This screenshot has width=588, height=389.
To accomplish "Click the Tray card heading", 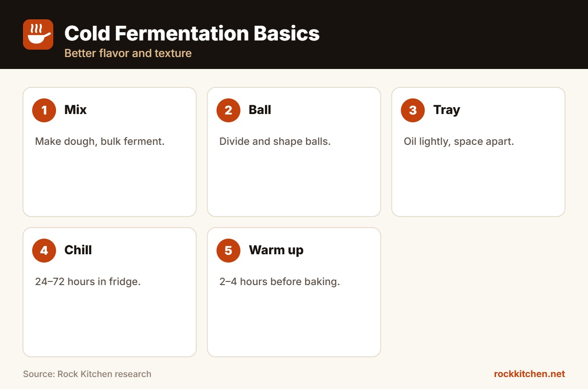I will tap(447, 110).
